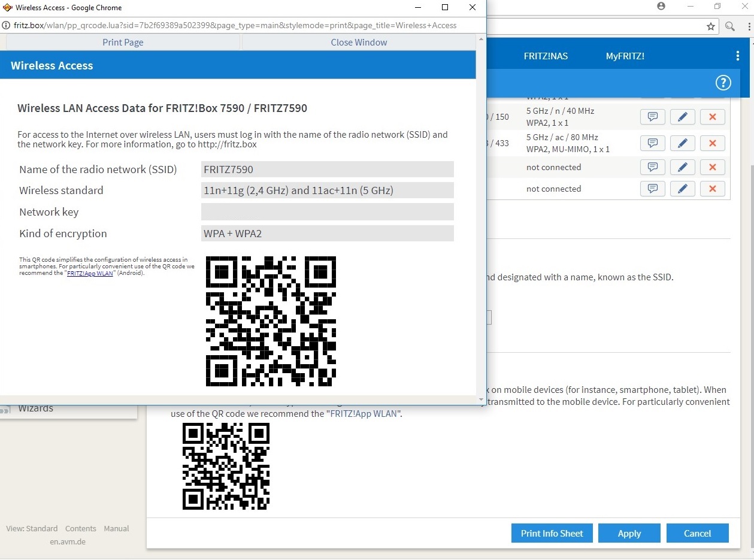
Task: Edit the 5 GHz / ac / 80 MHz device entry
Action: pos(683,143)
